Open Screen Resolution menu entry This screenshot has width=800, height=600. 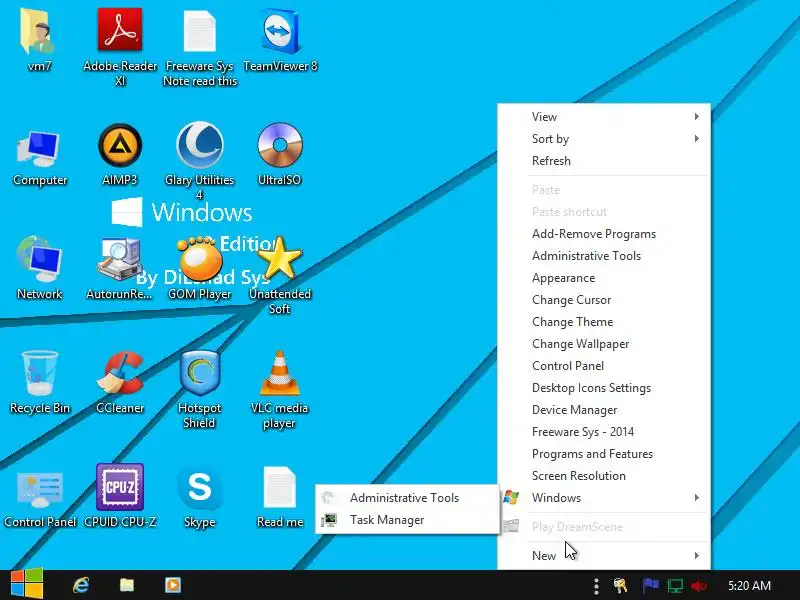click(x=604, y=475)
